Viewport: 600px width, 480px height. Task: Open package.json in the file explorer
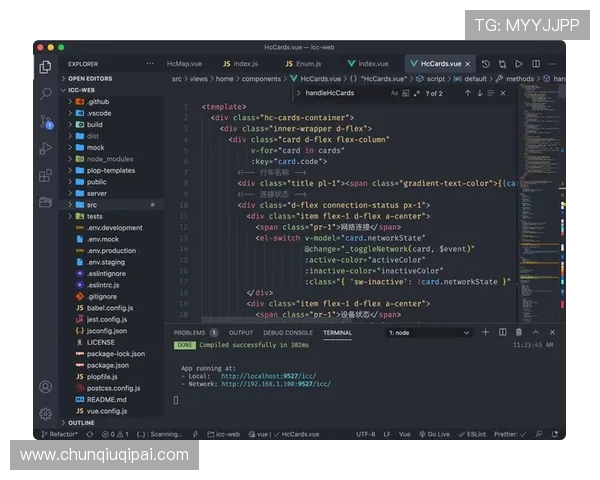tap(107, 365)
